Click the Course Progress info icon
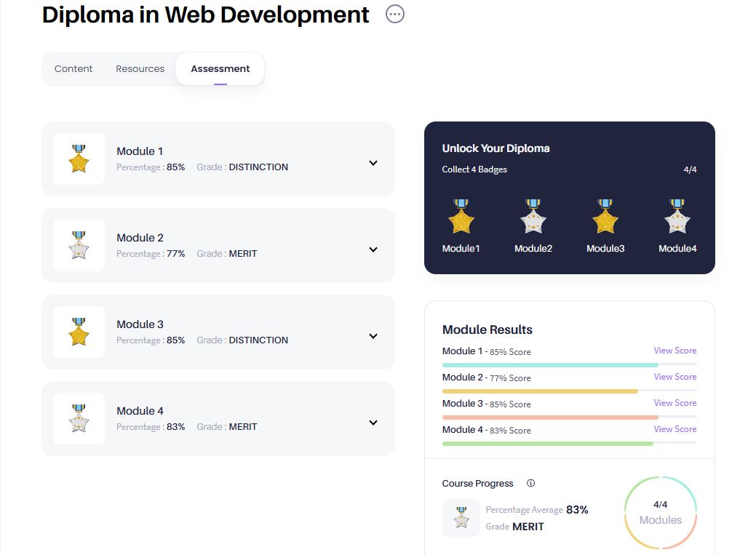This screenshot has height=555, width=756. pyautogui.click(x=531, y=483)
